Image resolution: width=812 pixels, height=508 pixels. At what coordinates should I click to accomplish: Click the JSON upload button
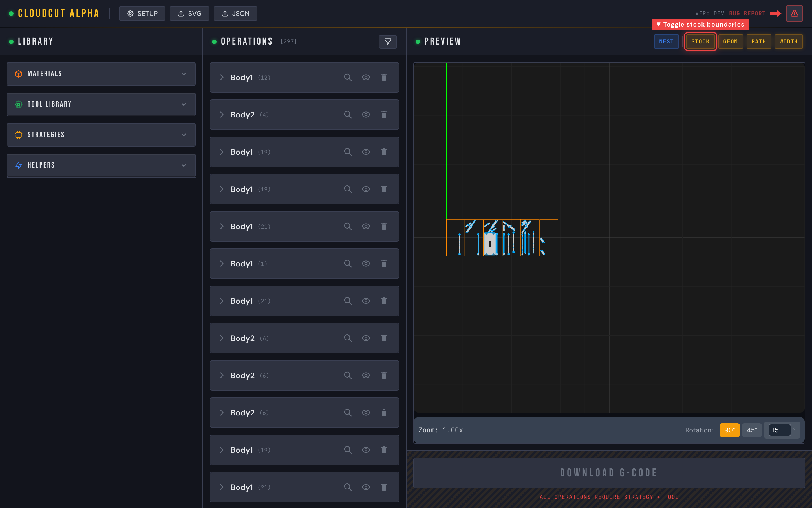[235, 14]
